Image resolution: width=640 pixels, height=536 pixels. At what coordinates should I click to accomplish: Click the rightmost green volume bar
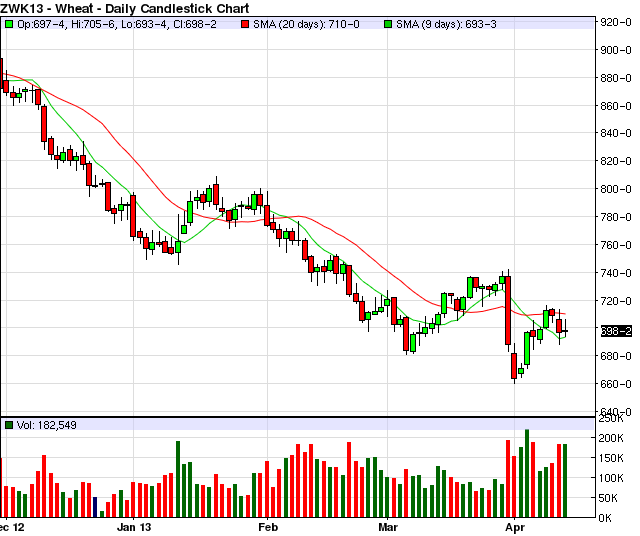565,481
